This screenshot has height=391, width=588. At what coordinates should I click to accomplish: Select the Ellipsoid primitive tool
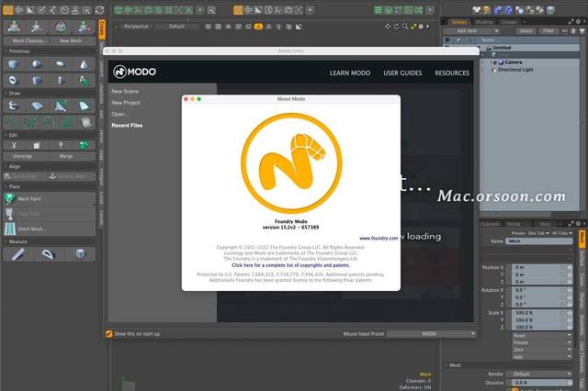(x=61, y=64)
